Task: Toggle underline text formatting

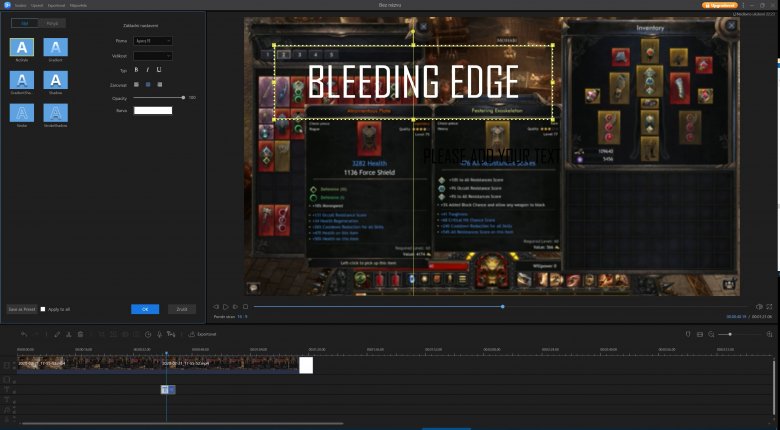Action: point(159,70)
